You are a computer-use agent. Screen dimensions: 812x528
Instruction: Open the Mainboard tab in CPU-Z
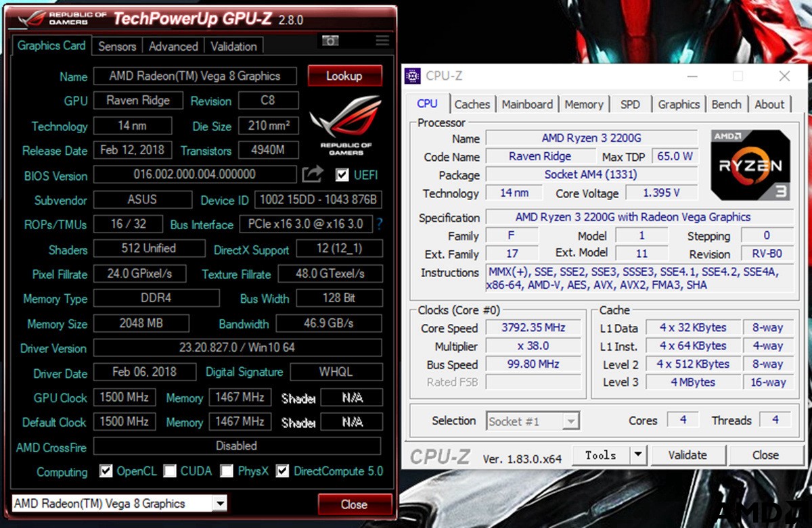tap(527, 104)
